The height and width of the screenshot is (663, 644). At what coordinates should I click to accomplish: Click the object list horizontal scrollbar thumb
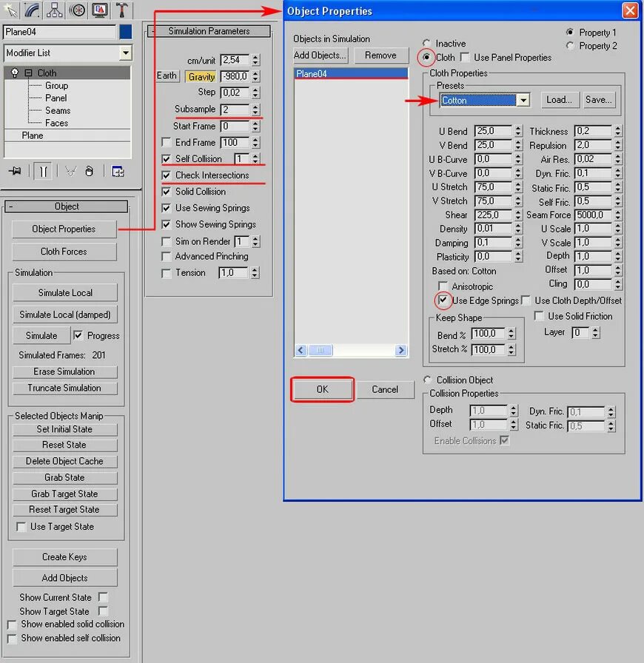click(321, 350)
